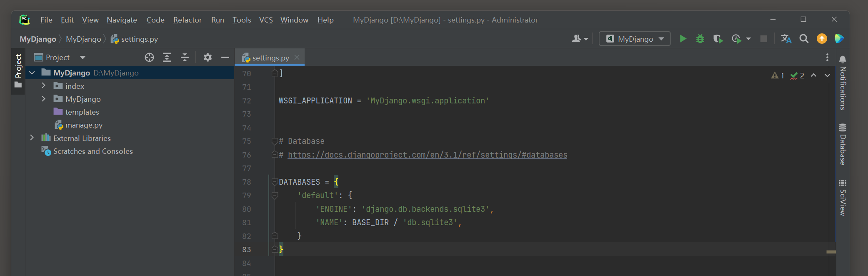Image resolution: width=868 pixels, height=276 pixels.
Task: Click the grey stop button
Action: point(763,39)
